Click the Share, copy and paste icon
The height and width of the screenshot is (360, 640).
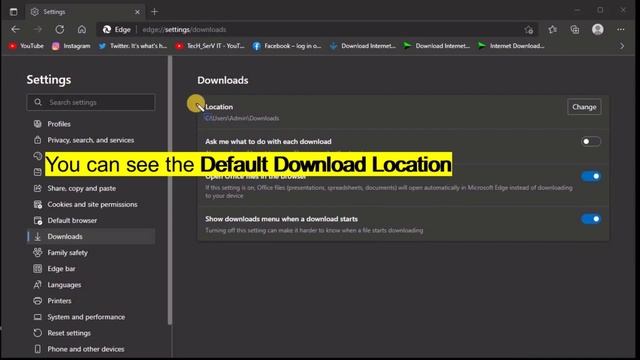[x=38, y=188]
